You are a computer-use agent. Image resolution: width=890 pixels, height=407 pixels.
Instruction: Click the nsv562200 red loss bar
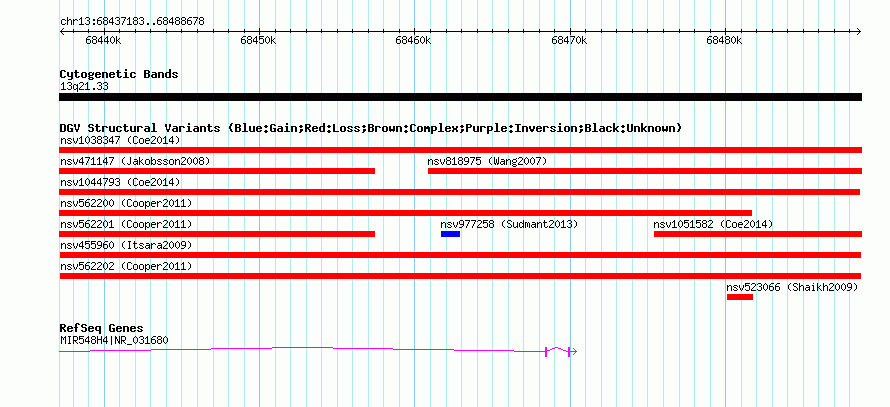coord(406,213)
